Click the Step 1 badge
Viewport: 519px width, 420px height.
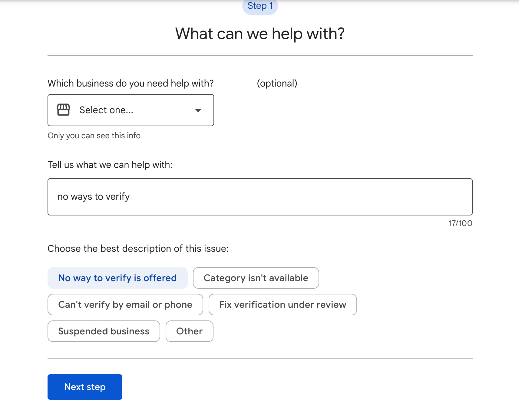260,6
